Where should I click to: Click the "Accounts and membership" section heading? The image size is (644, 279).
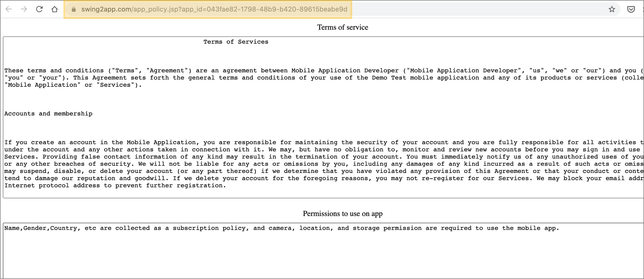48,114
